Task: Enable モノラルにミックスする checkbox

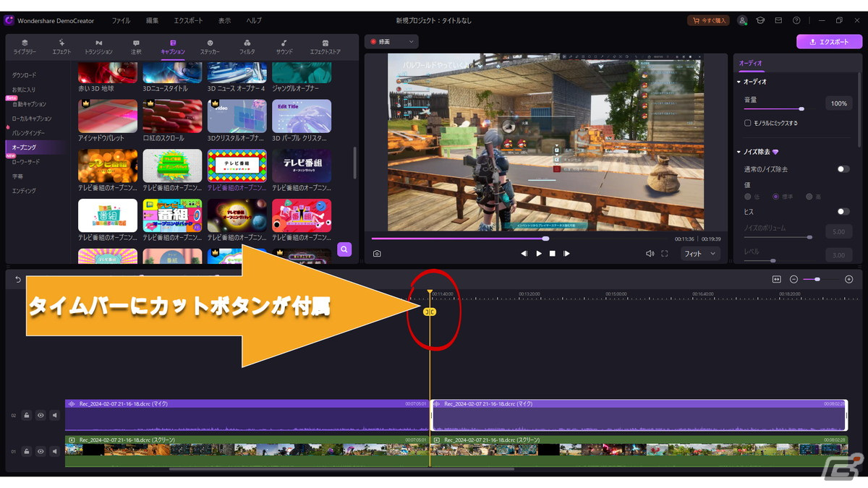Action: 748,124
